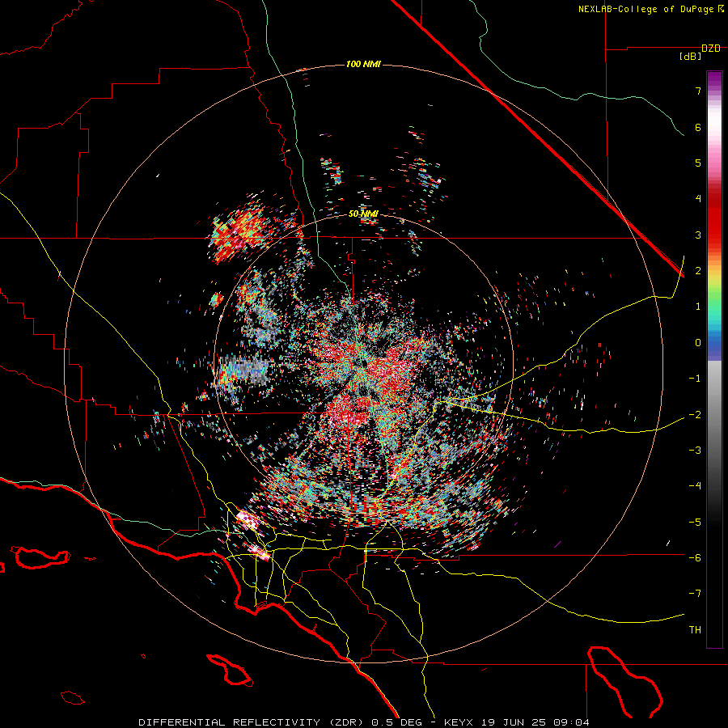728x728 pixels.
Task: Click the color scale value 1
Action: 698,307
